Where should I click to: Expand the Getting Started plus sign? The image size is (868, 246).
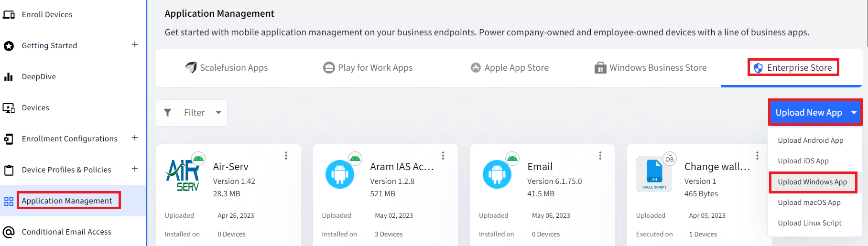click(135, 44)
